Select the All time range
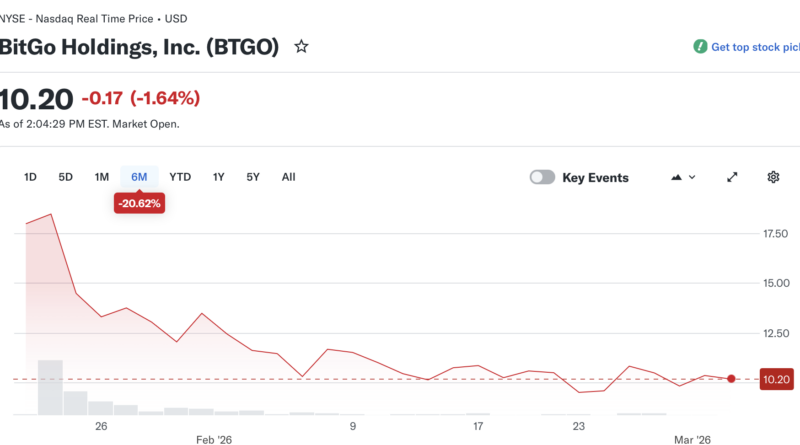 288,177
